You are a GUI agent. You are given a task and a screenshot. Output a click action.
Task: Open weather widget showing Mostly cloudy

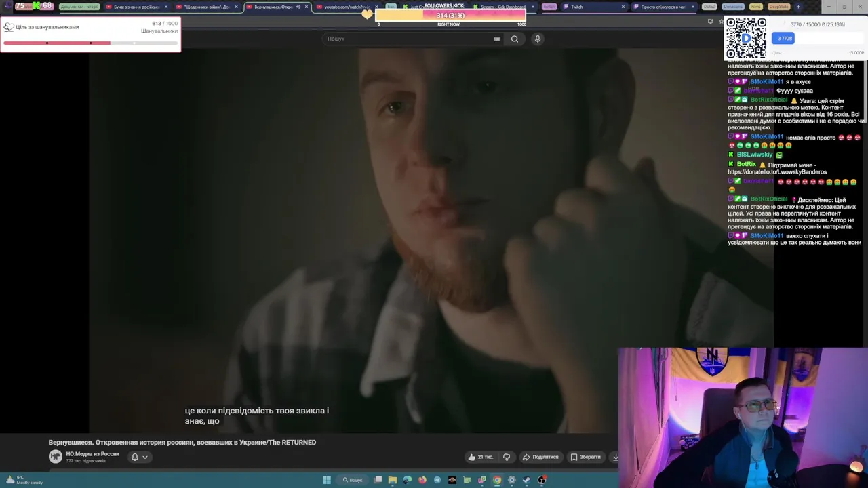click(x=24, y=480)
